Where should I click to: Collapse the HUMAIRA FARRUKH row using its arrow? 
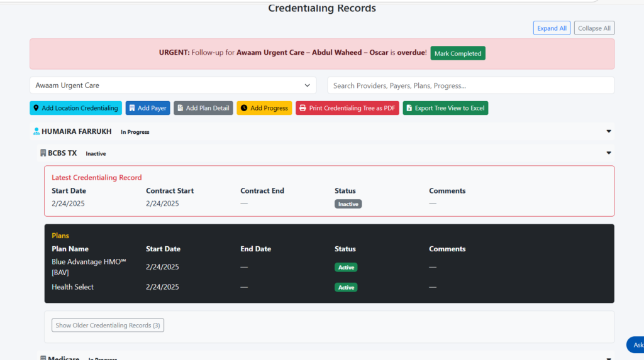(608, 131)
